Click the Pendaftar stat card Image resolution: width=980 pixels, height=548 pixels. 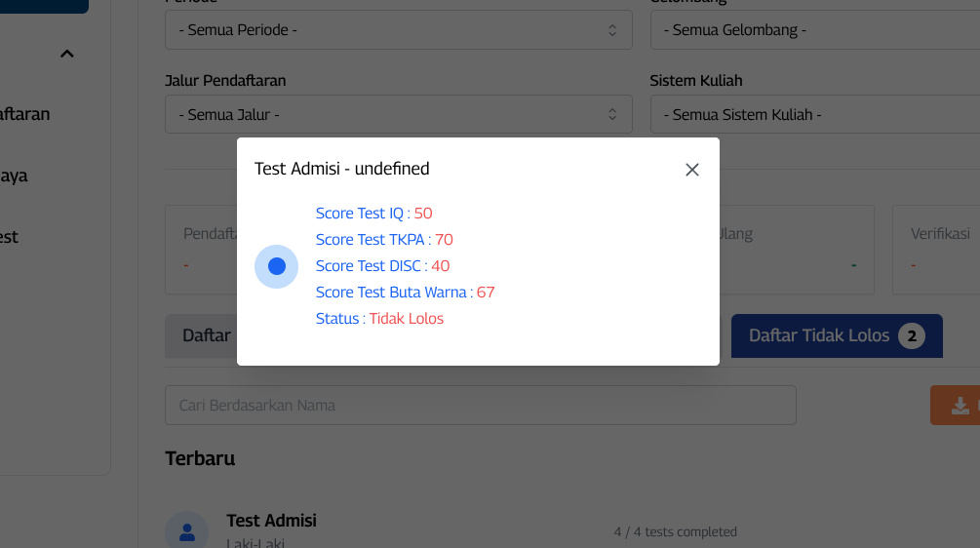202,250
